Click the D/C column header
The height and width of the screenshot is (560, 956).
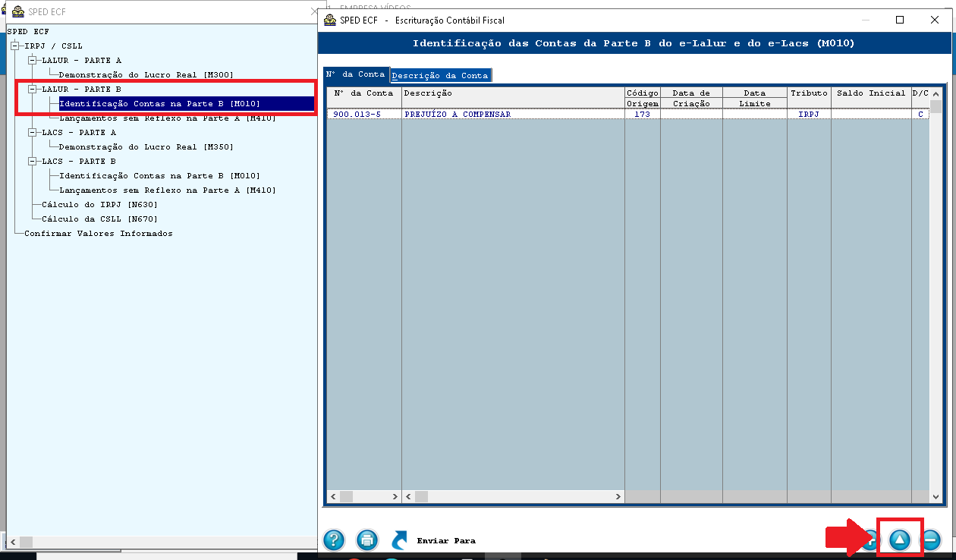pyautogui.click(x=920, y=98)
